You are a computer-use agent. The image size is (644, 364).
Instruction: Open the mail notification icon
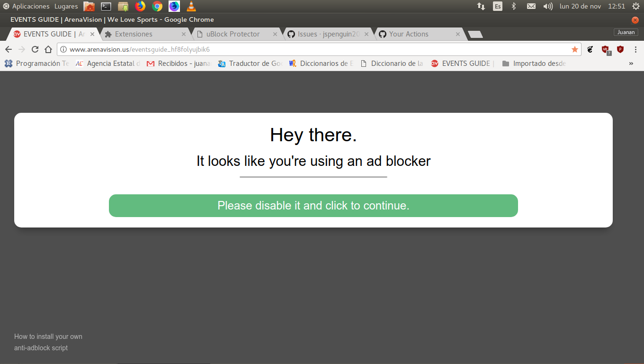click(x=531, y=6)
